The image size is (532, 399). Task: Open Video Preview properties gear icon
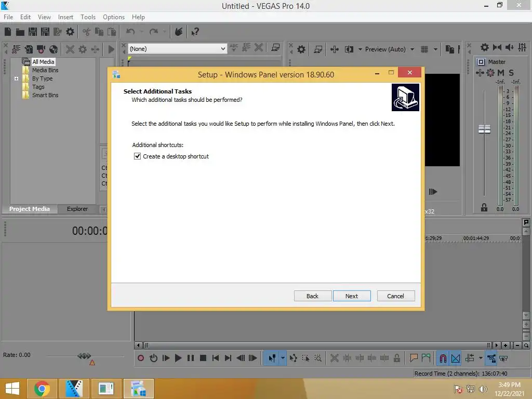(301, 49)
